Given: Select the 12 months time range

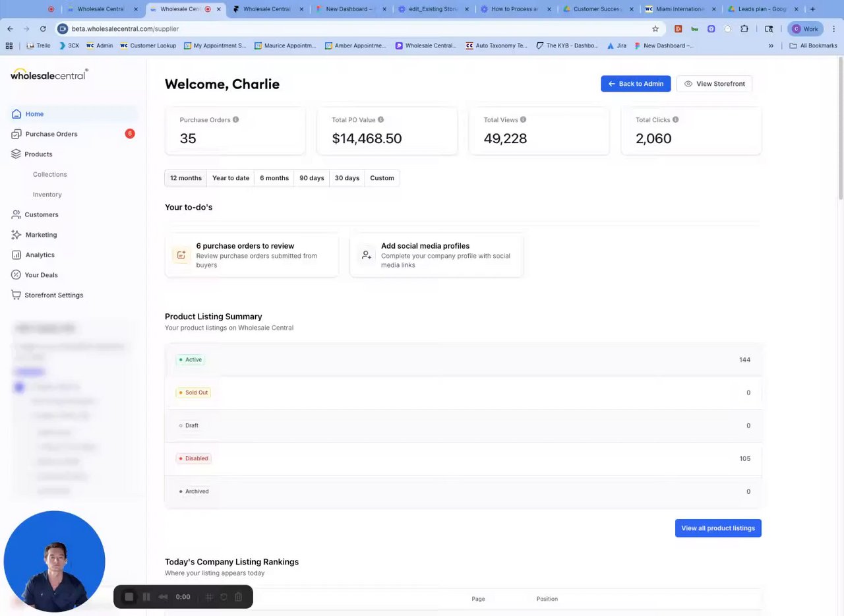Looking at the screenshot, I should pyautogui.click(x=186, y=178).
